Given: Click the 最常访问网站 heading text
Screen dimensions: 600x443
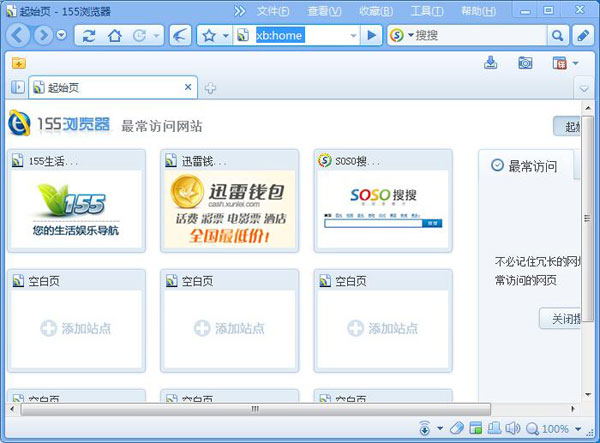Looking at the screenshot, I should coord(162,126).
